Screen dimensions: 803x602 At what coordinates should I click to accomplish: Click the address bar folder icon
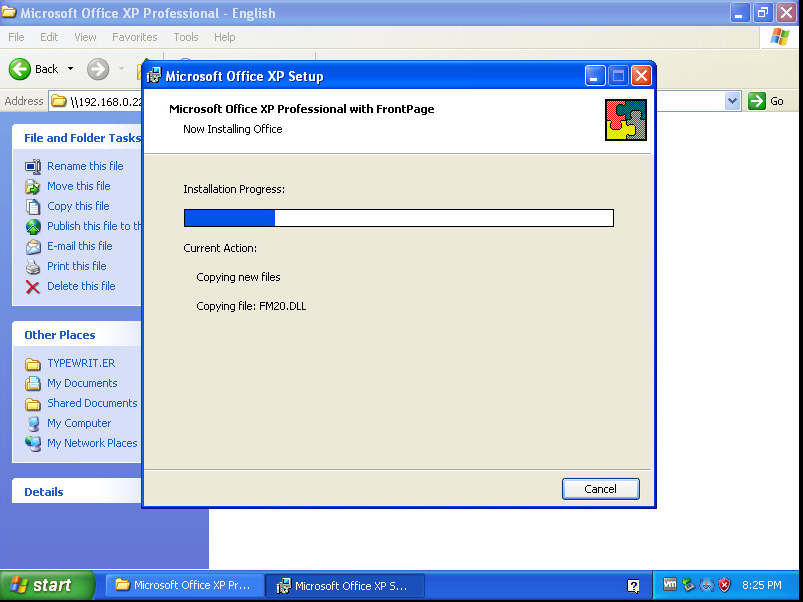tap(59, 101)
